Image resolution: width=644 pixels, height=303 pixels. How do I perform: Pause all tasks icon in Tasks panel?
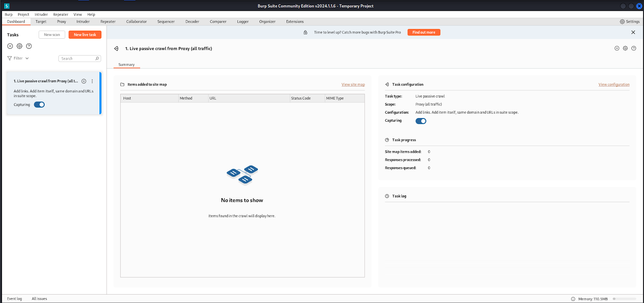(10, 46)
